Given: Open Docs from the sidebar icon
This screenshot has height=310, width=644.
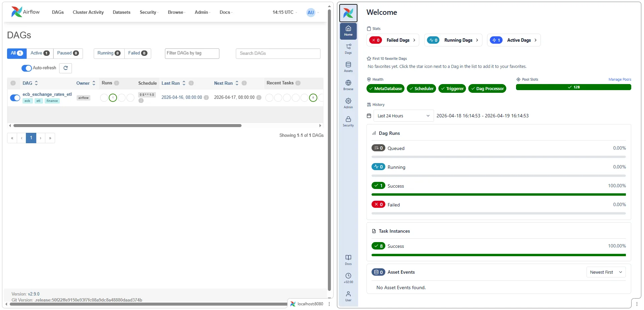Looking at the screenshot, I should (348, 259).
